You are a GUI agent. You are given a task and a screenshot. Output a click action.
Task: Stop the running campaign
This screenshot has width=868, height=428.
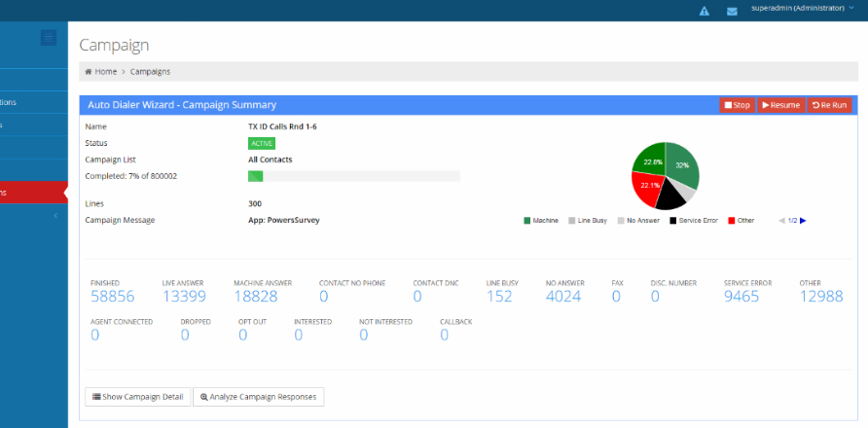[x=737, y=105]
